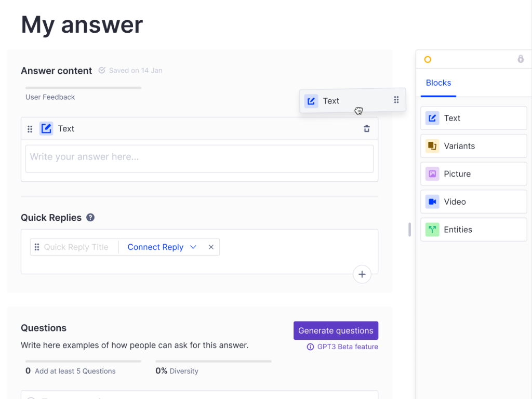Switch to the Blocks tab
Viewport: 532px width, 399px height.
pyautogui.click(x=438, y=83)
